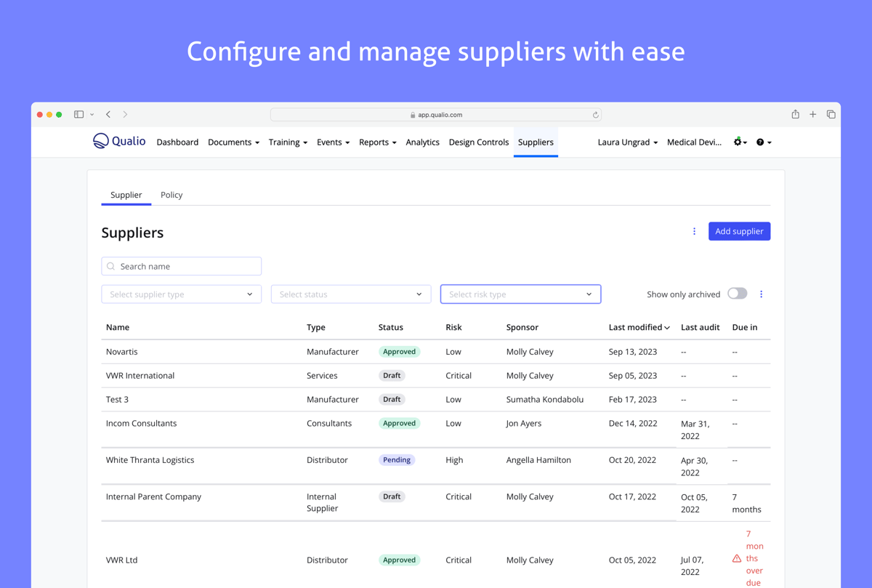
Task: Open the Documents dropdown menu
Action: point(233,142)
